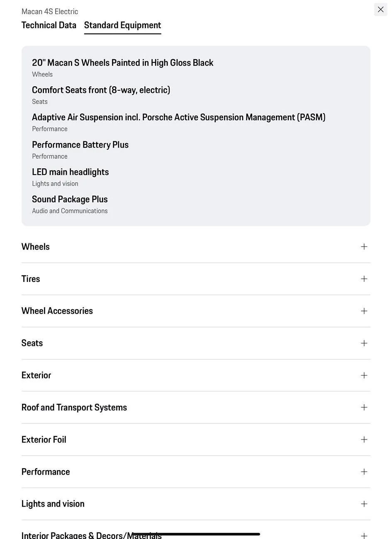Image resolution: width=392 pixels, height=539 pixels.
Task: Expand Interior Packages & Decors/Materials section
Action: [364, 535]
